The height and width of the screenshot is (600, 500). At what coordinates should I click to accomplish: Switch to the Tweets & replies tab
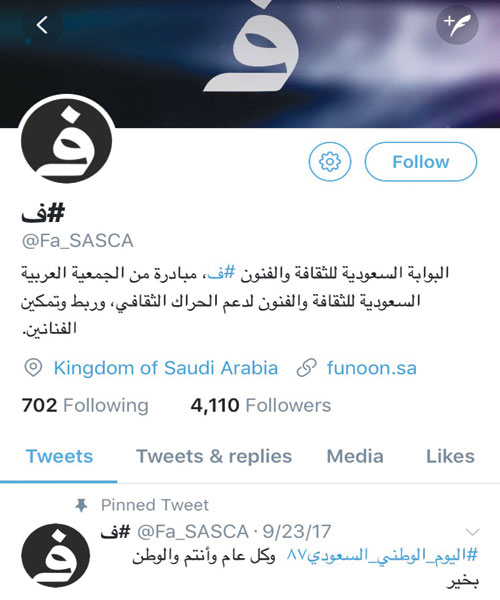click(214, 457)
